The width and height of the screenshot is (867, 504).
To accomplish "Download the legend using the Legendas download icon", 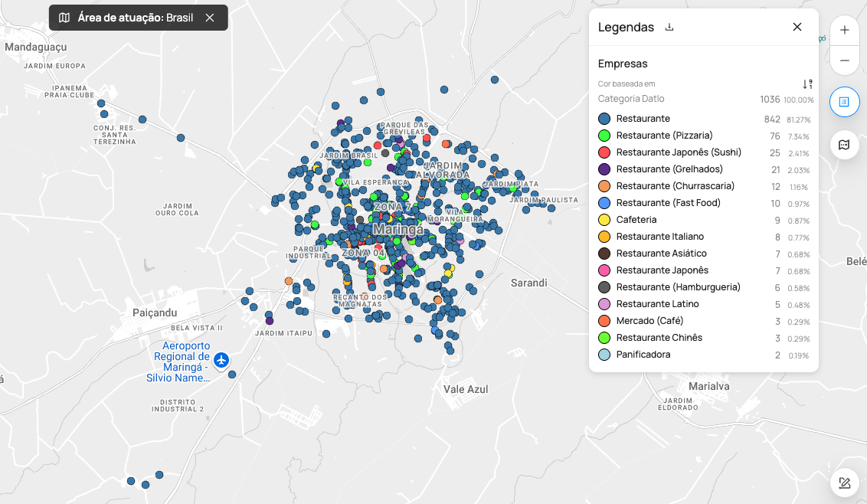I will tap(669, 28).
